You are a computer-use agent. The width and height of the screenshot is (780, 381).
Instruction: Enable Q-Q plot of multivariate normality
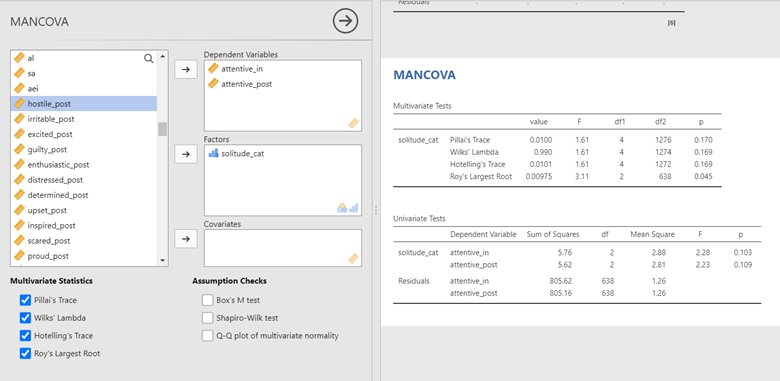[x=207, y=336]
